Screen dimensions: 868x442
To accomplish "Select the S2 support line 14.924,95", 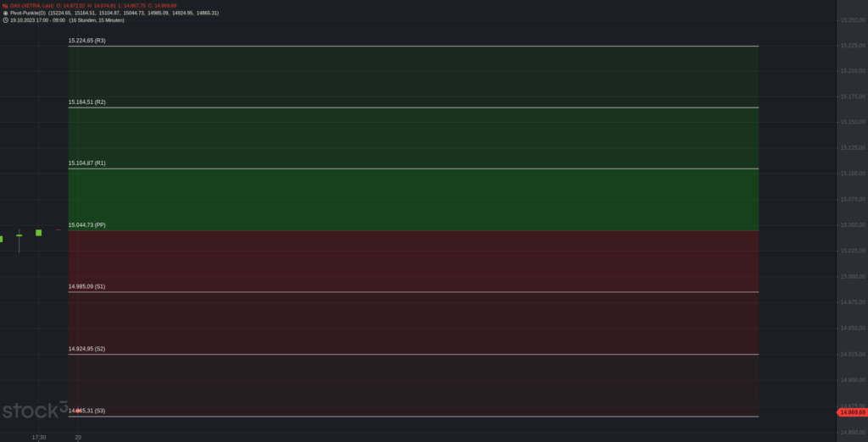I will [x=413, y=354].
